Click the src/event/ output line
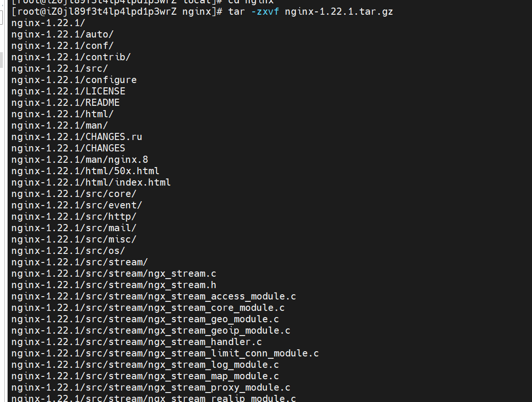The image size is (532, 402). [x=77, y=205]
